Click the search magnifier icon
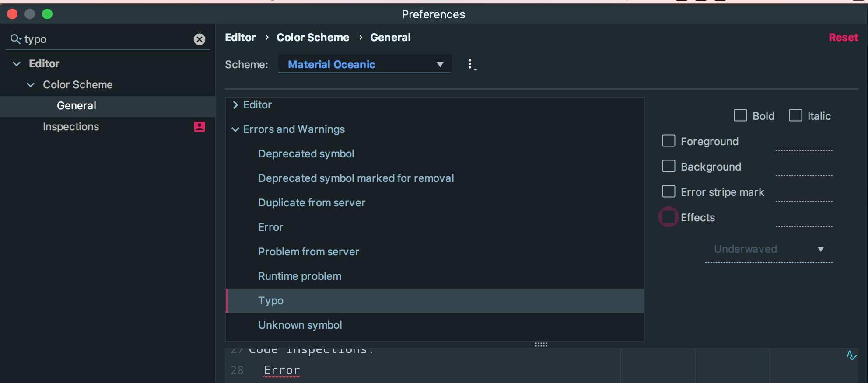This screenshot has width=868, height=383. [16, 39]
